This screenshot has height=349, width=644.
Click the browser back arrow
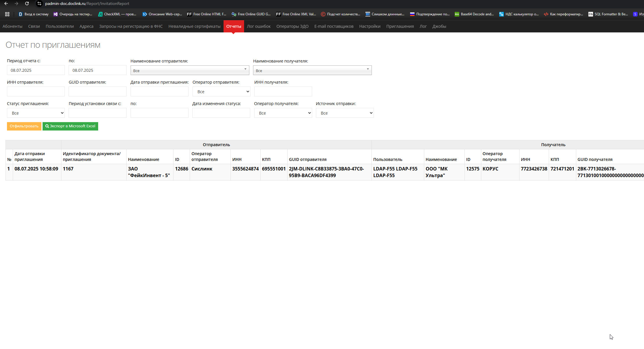(6, 3)
